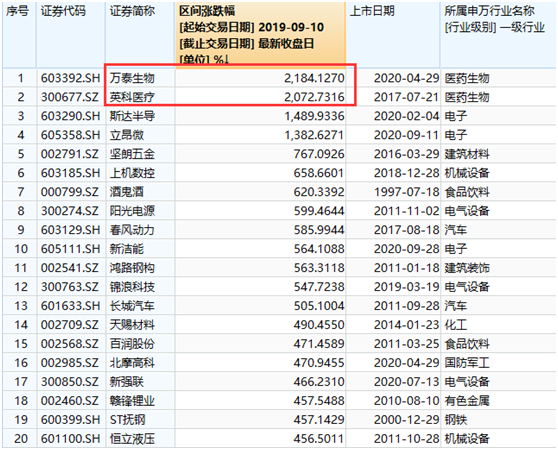Select stock code 603185.SH
Viewport: 558px width, 450px height.
click(70, 173)
